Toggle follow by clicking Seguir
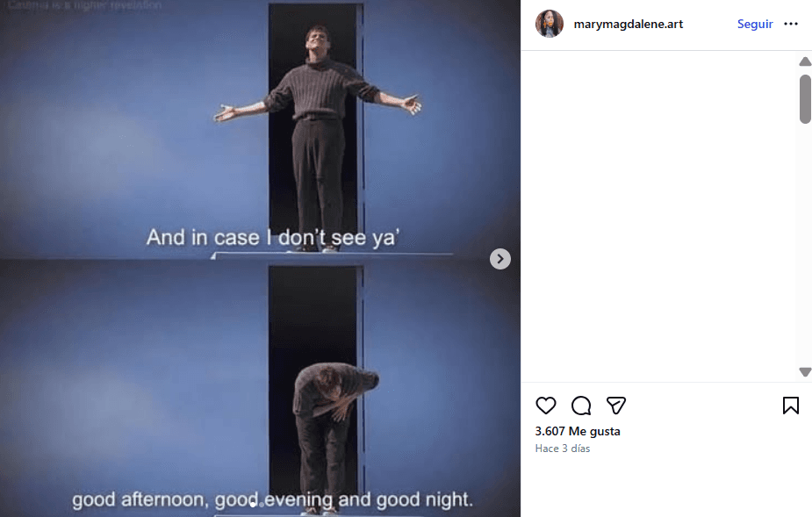 754,24
